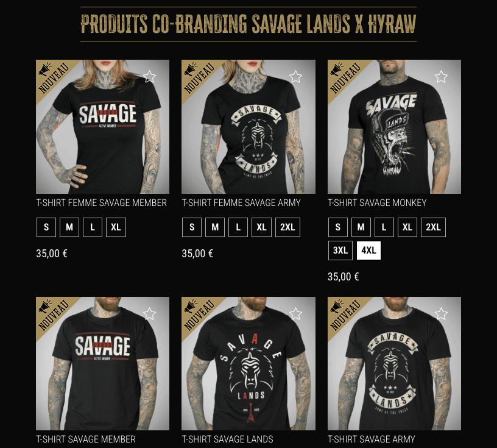Choose size M for Femme Savage Army
The image size is (497, 448).
(215, 227)
